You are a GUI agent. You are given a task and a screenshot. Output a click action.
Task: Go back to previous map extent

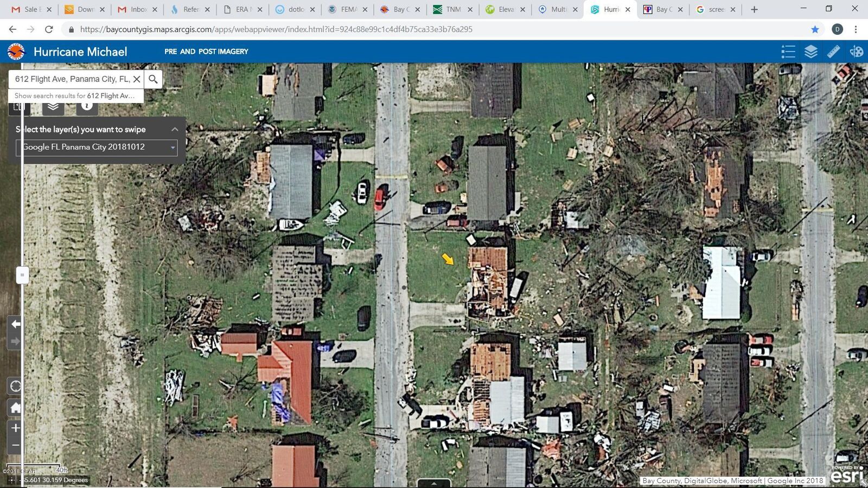point(16,324)
